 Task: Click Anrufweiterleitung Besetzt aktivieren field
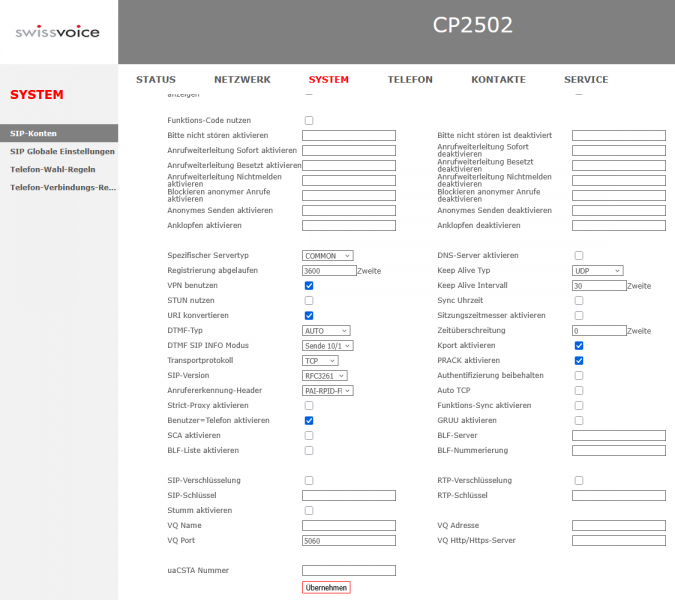point(349,166)
